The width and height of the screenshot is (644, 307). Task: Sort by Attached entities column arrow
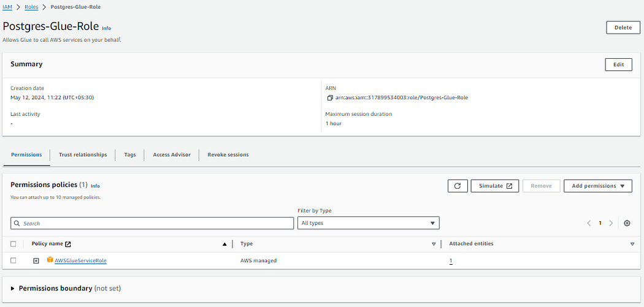tap(632, 244)
